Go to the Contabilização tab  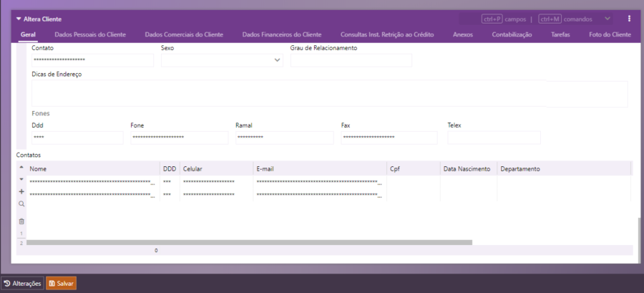512,34
